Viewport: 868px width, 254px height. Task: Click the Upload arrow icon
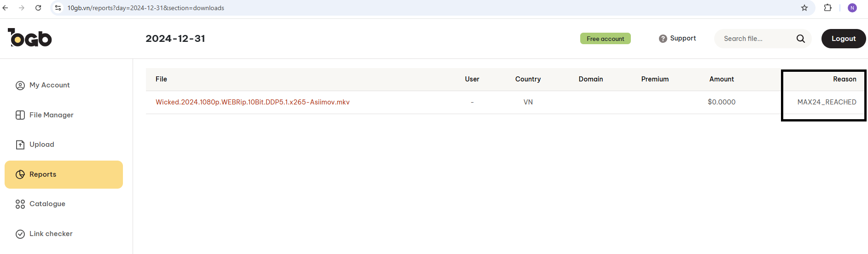click(x=20, y=145)
